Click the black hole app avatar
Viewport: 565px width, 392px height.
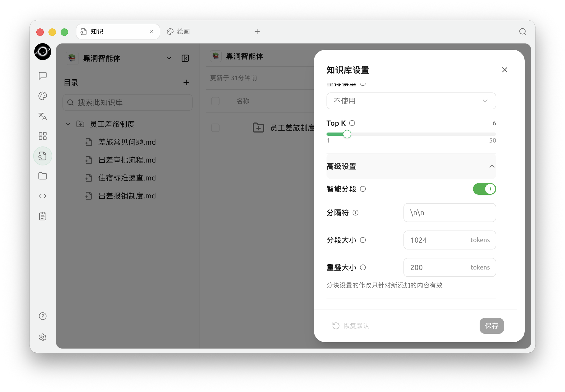[x=43, y=52]
